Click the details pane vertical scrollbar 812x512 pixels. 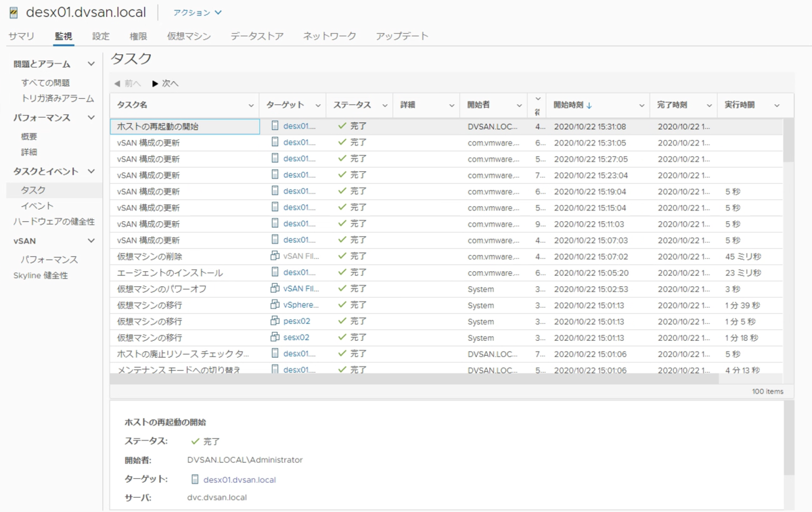click(x=788, y=438)
